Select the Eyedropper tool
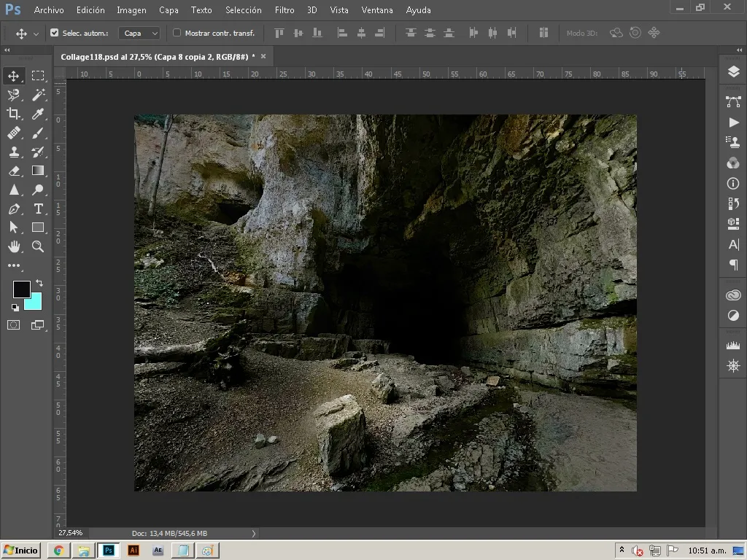Image resolution: width=747 pixels, height=560 pixels. coord(38,113)
